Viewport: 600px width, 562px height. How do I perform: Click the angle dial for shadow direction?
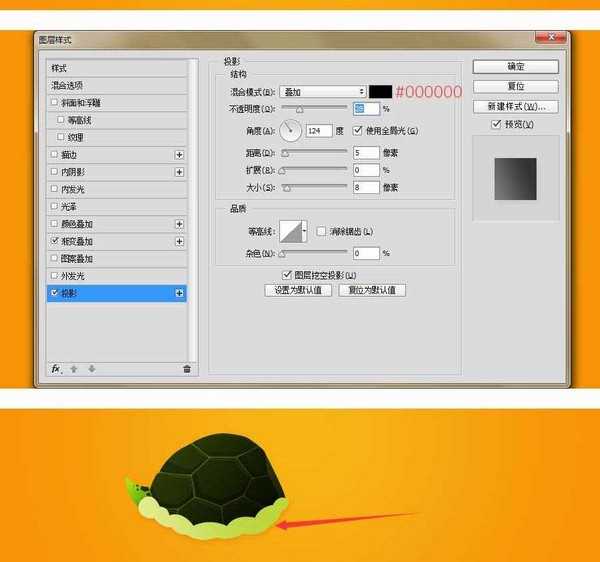(x=291, y=130)
